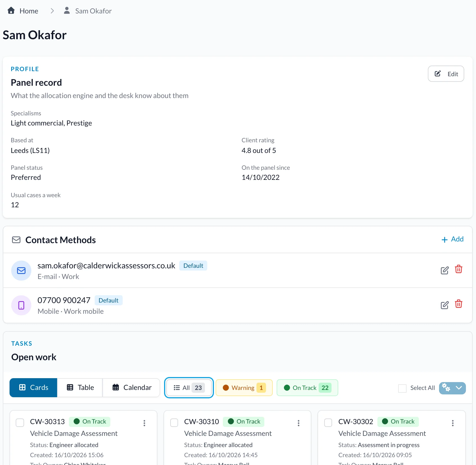This screenshot has height=465, width=476.
Task: Filter tasks by All 23
Action: 189,388
